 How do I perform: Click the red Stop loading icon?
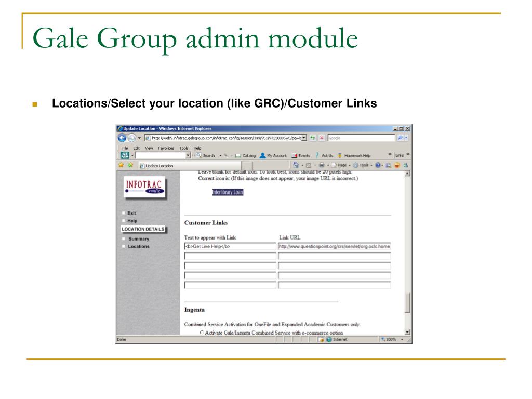(321, 138)
